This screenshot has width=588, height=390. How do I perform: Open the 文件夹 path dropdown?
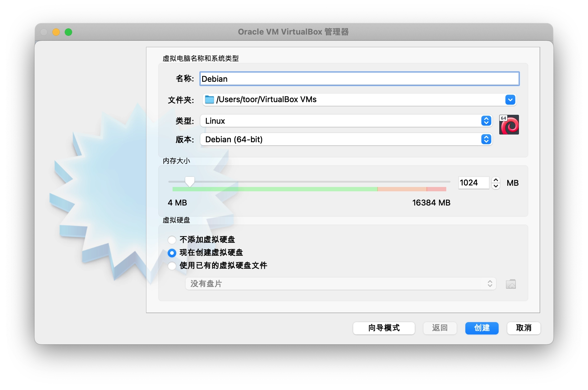pos(510,100)
